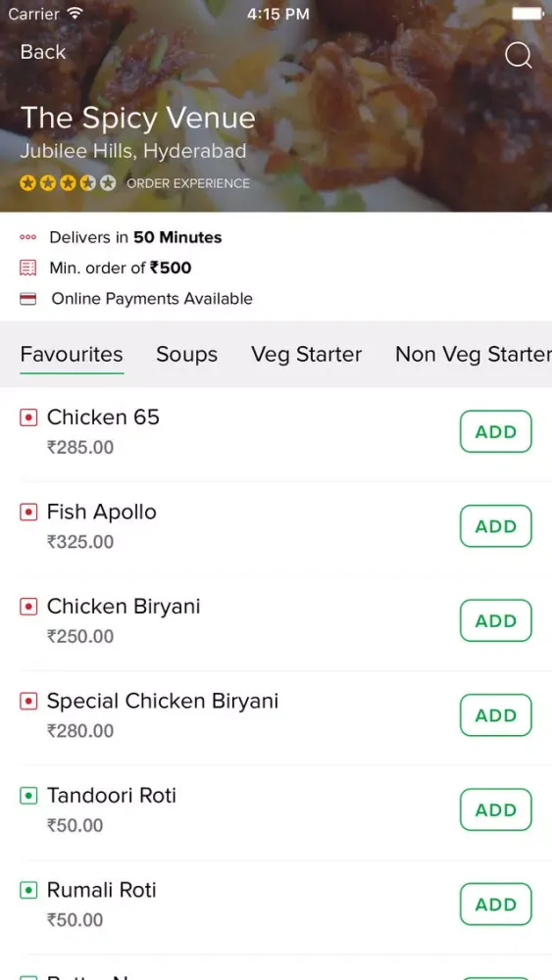Tap the delivery time dots icon
Screen dimensions: 552x980
28,237
